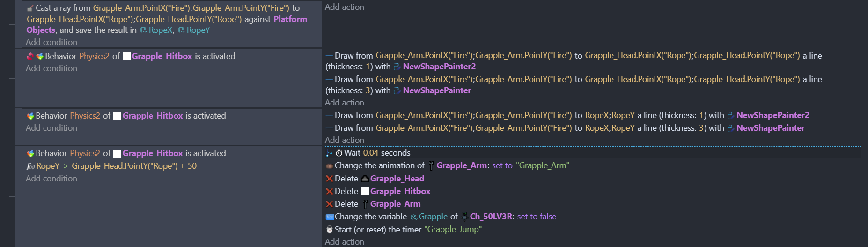Screen dimensions: 868x247
Task: Click the Ch_50LV3R object parameter
Action: [492, 217]
